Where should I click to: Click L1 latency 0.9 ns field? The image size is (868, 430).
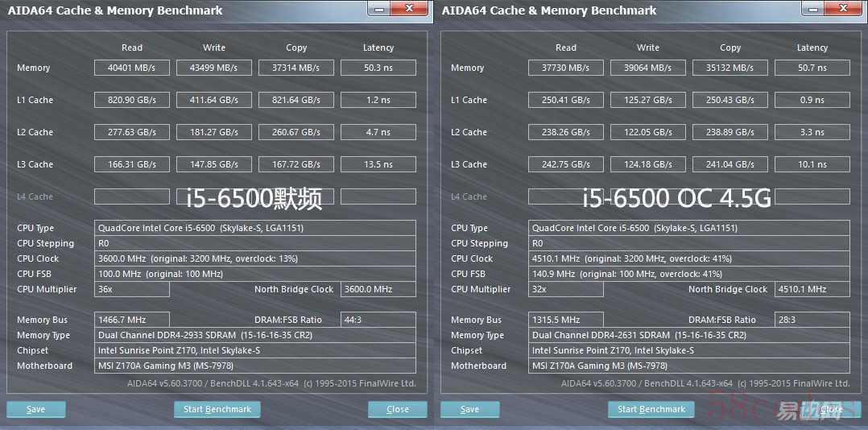(812, 100)
